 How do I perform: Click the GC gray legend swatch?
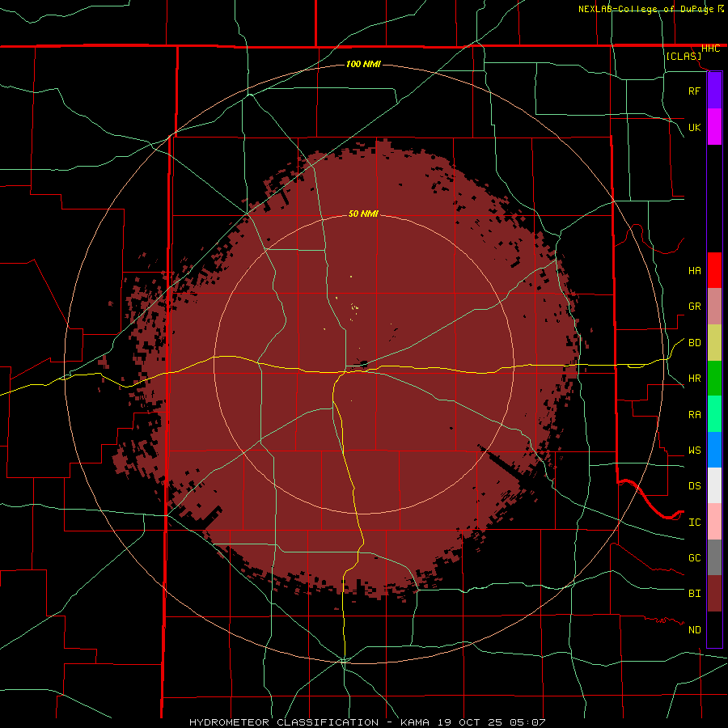tap(714, 557)
